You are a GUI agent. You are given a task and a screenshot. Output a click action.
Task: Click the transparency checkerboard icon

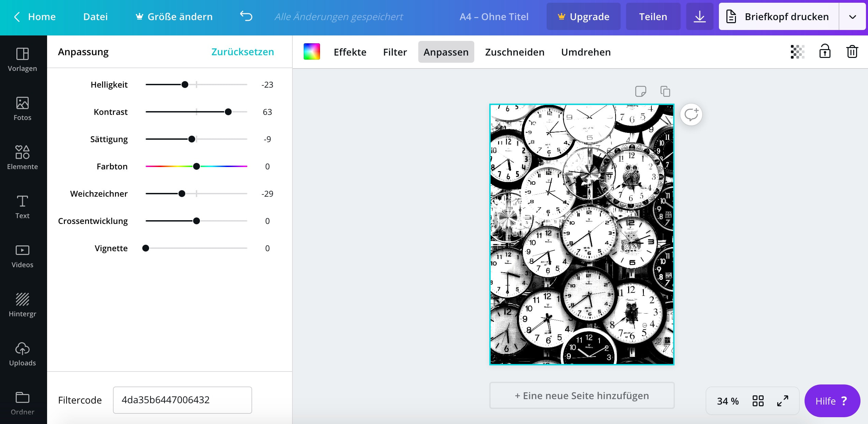click(797, 52)
